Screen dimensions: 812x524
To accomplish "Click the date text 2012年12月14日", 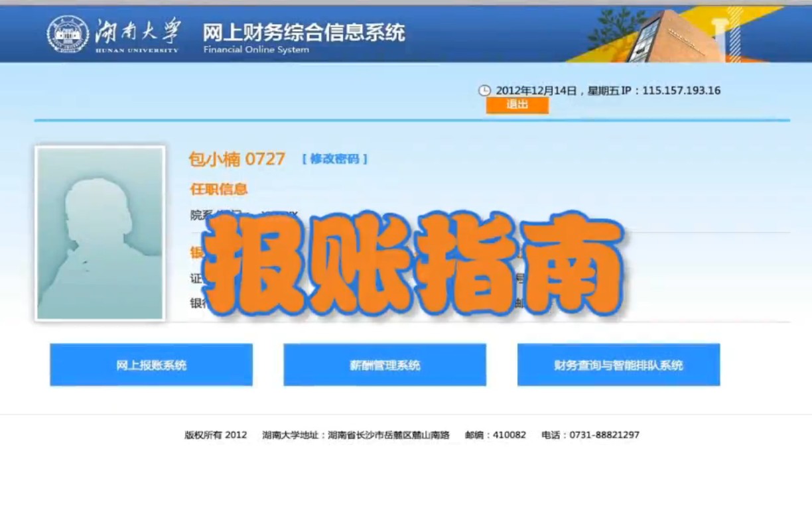I will (537, 91).
